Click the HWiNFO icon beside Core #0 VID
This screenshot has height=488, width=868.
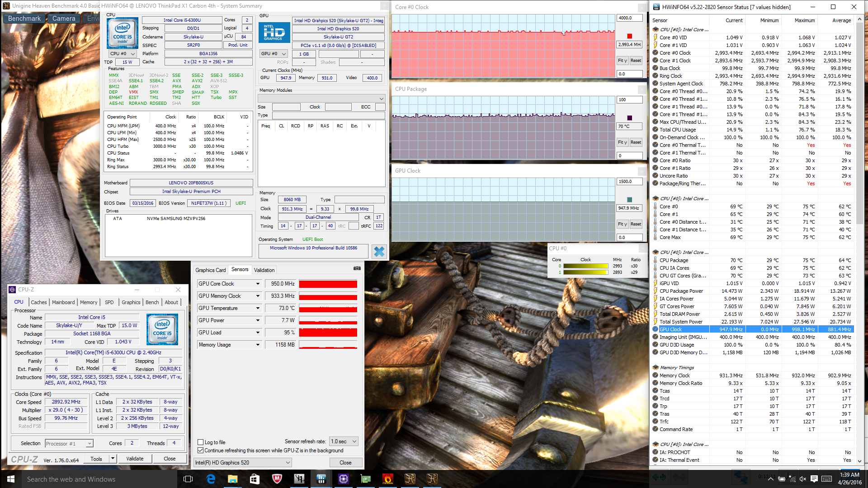[x=656, y=38]
